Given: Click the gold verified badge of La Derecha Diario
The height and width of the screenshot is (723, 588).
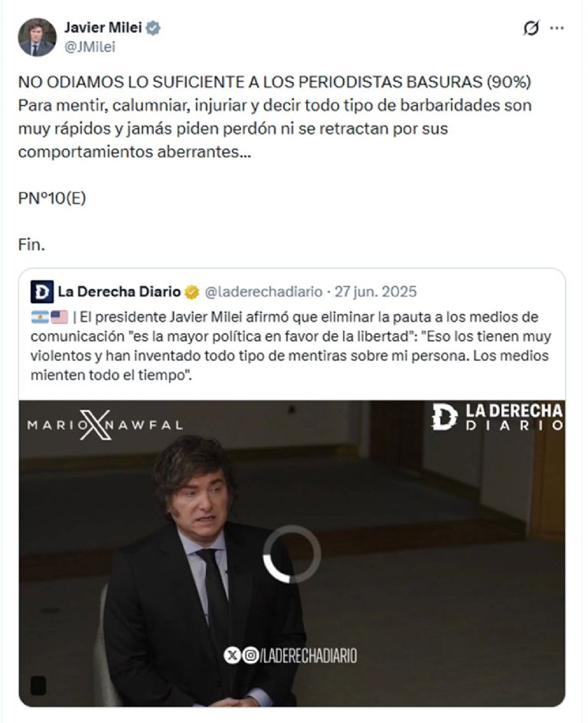Looking at the screenshot, I should [191, 293].
